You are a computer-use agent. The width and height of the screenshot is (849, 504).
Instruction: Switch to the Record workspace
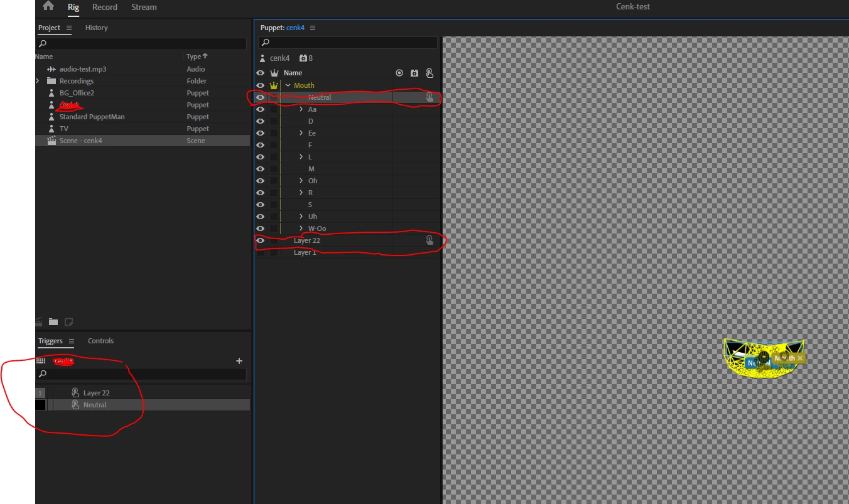[x=105, y=7]
